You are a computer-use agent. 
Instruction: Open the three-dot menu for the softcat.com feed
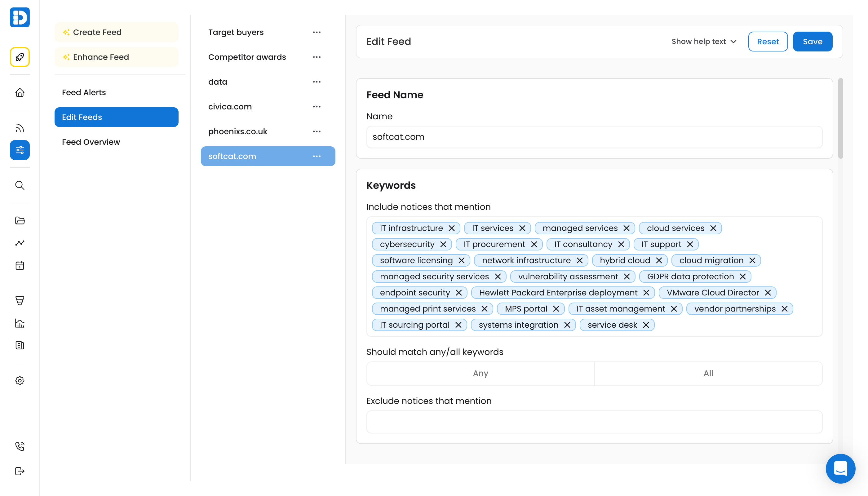[x=317, y=156]
